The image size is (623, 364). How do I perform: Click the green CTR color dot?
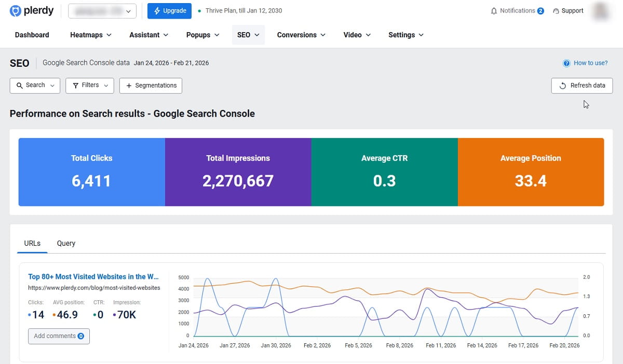94,315
